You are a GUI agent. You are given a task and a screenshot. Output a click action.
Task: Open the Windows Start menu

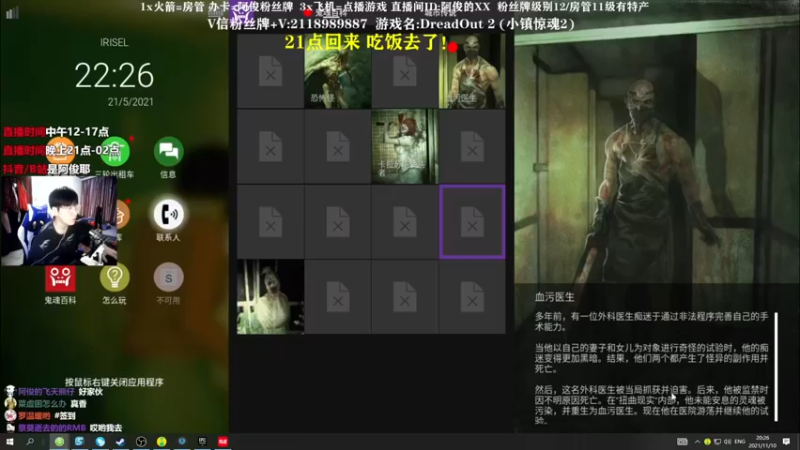(10, 441)
